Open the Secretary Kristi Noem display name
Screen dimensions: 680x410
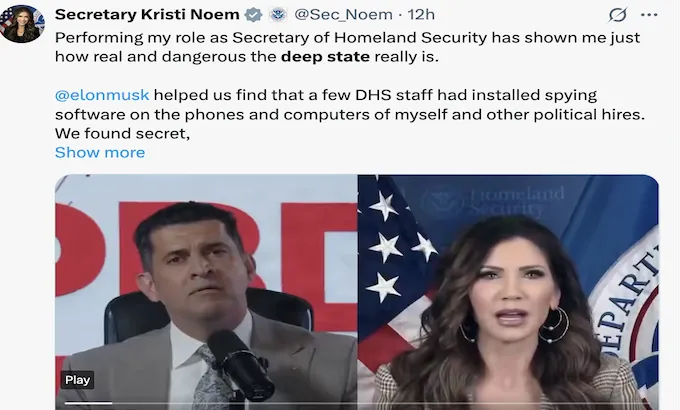coord(147,15)
